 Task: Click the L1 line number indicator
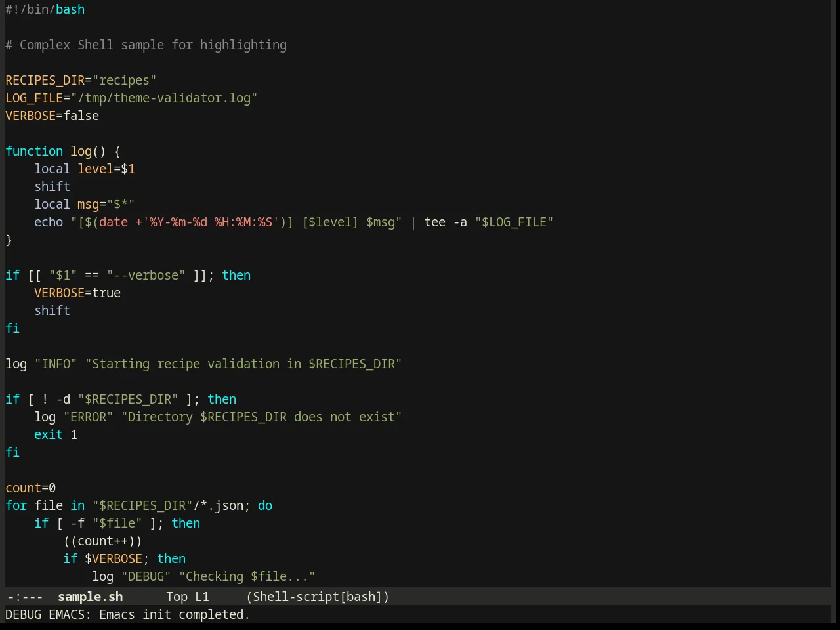202,597
